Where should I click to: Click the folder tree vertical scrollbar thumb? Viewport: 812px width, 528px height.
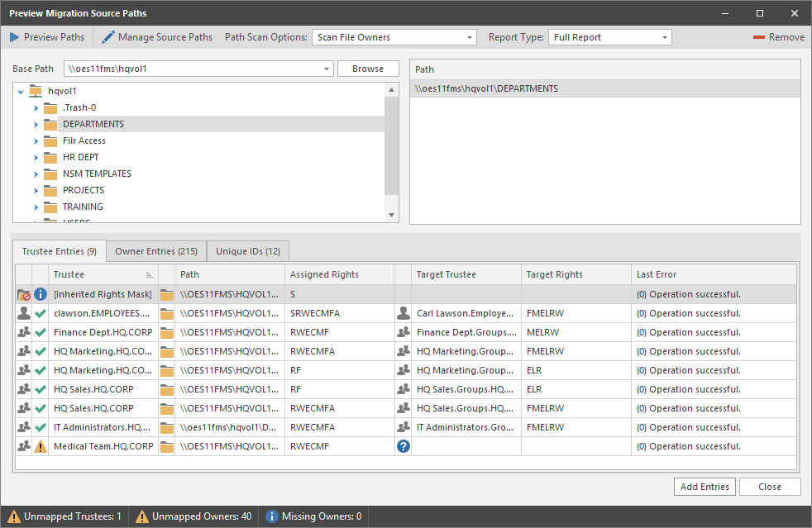(x=391, y=146)
